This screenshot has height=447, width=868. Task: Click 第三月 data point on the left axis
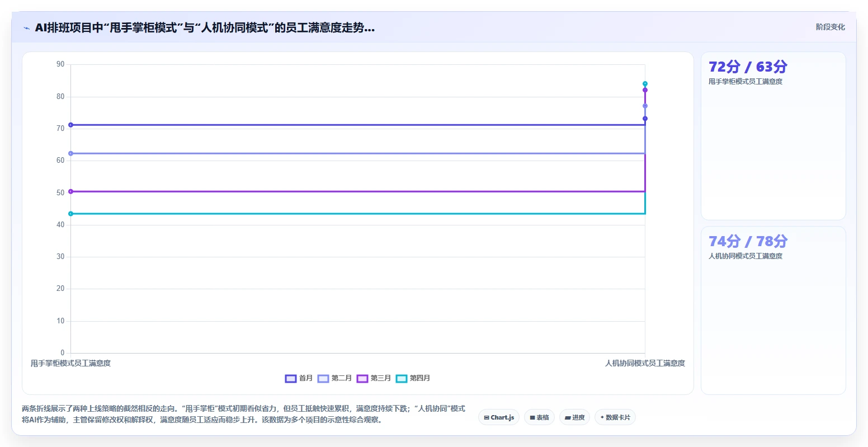[x=70, y=191]
